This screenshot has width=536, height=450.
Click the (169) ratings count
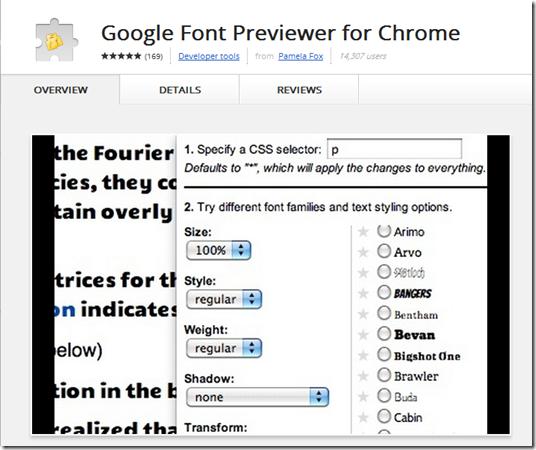click(153, 56)
